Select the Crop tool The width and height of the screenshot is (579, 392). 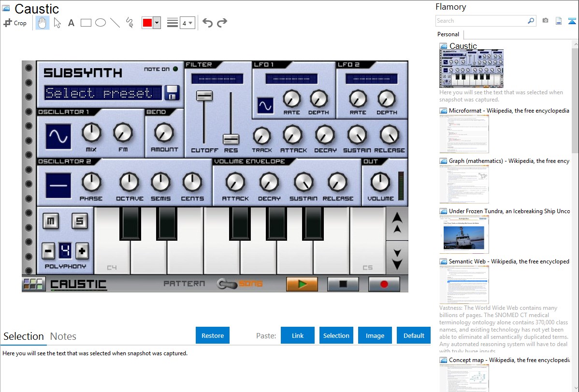(15, 23)
